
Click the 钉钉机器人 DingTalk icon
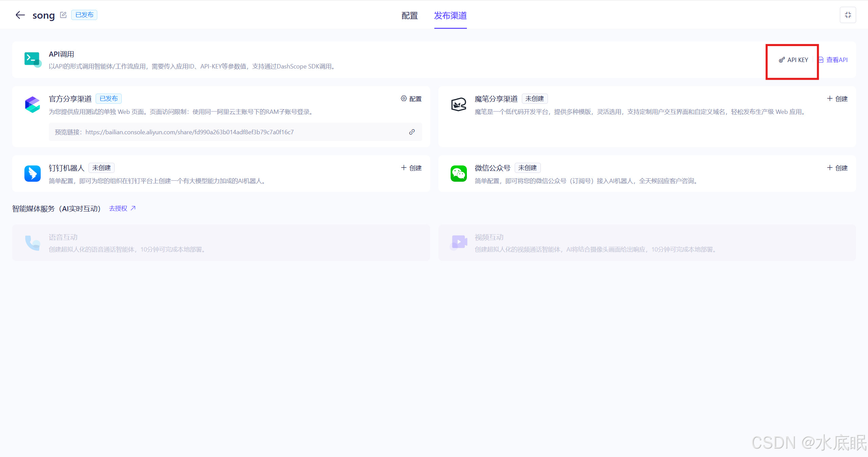[x=33, y=174]
